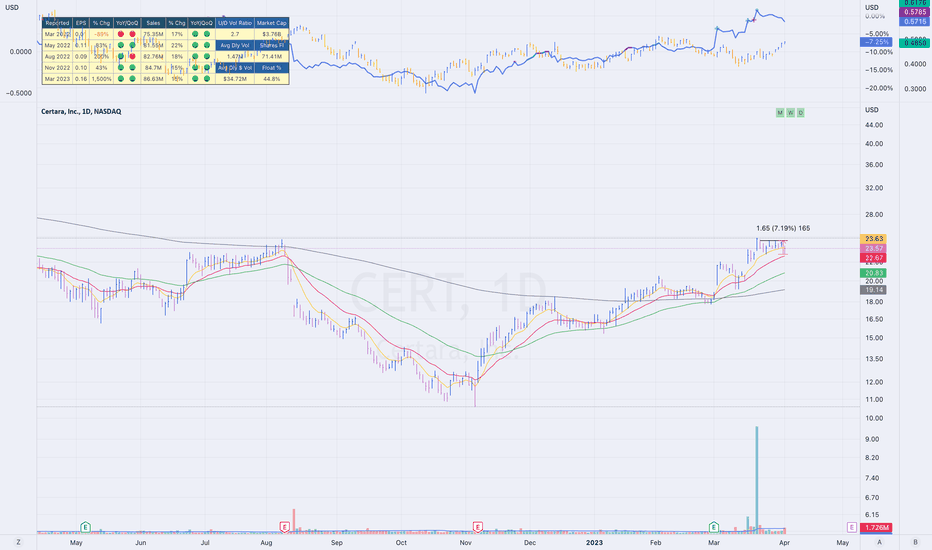Screen dimensions: 932x550
Task: Click the 2023 year label on time axis
Action: click(594, 542)
